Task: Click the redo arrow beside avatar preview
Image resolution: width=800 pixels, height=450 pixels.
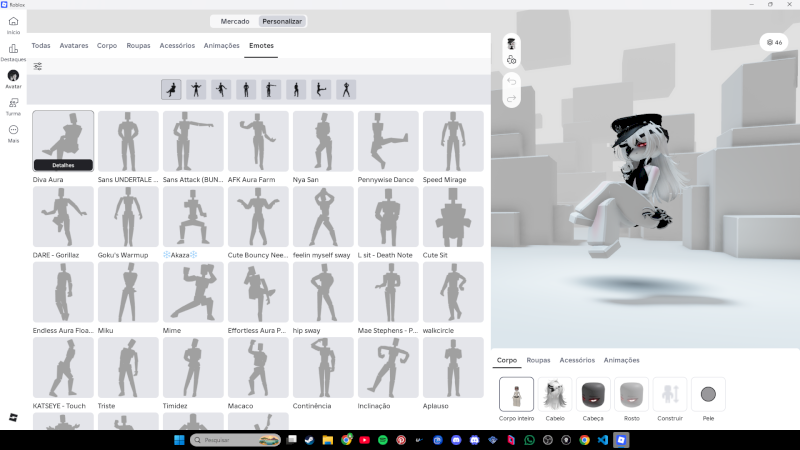Action: pos(511,98)
